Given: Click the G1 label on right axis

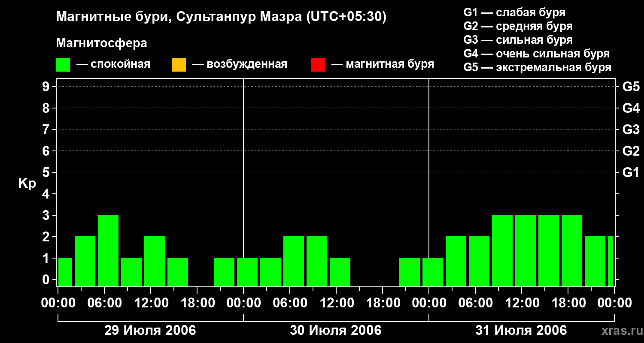Looking at the screenshot, I should (x=631, y=173).
